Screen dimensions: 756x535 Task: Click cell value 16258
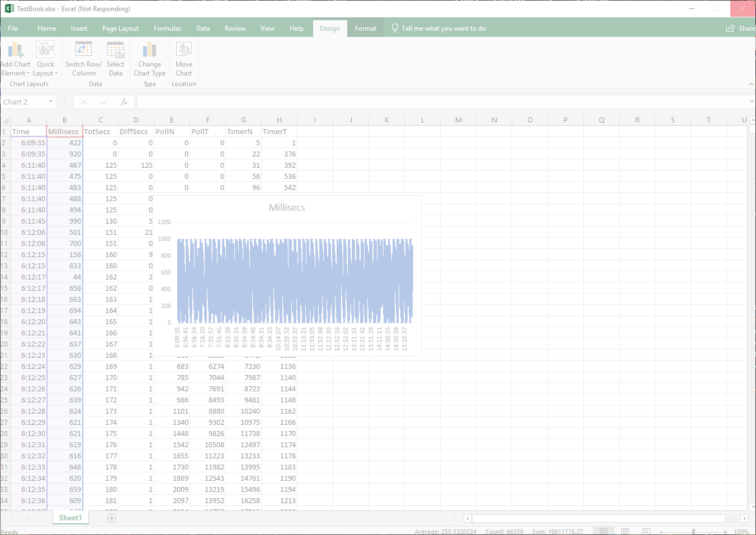point(244,500)
